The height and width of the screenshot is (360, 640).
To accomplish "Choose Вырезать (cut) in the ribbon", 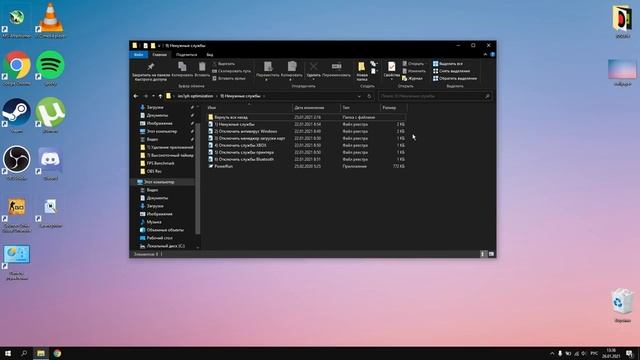I will click(224, 64).
